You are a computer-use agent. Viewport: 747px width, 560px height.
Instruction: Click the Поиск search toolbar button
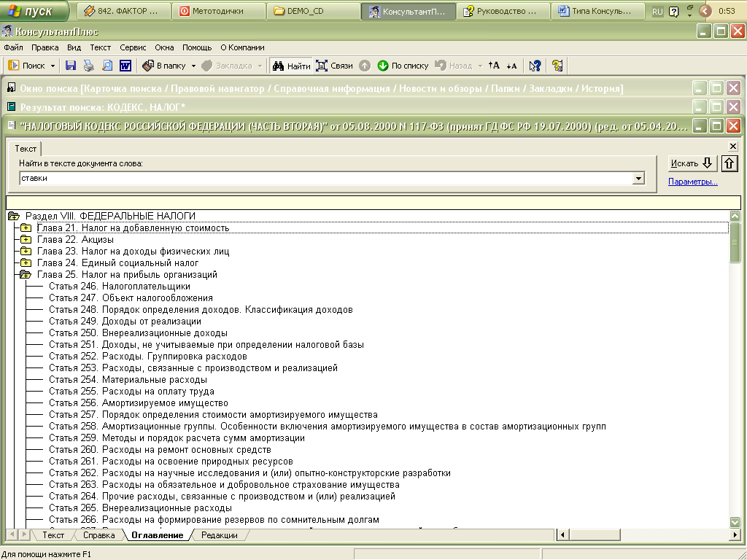(x=27, y=66)
